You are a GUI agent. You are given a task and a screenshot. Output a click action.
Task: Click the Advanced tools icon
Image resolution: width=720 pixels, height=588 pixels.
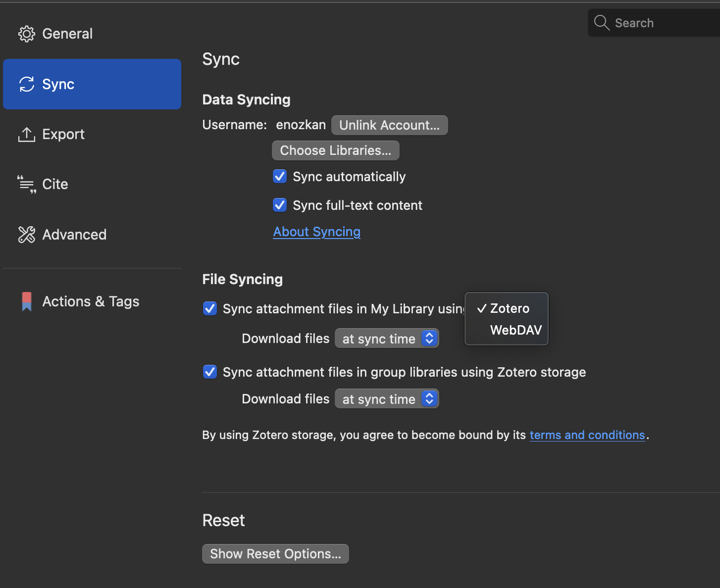pos(27,235)
